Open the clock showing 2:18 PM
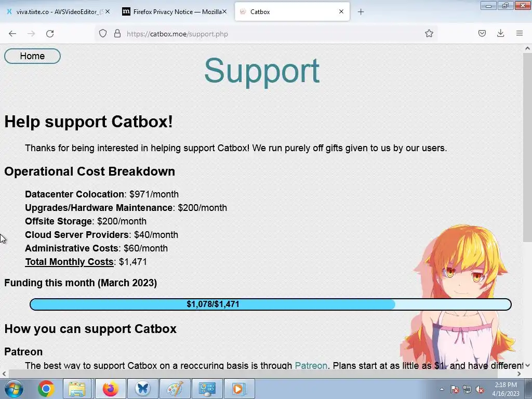This screenshot has width=532, height=399. tap(506, 389)
